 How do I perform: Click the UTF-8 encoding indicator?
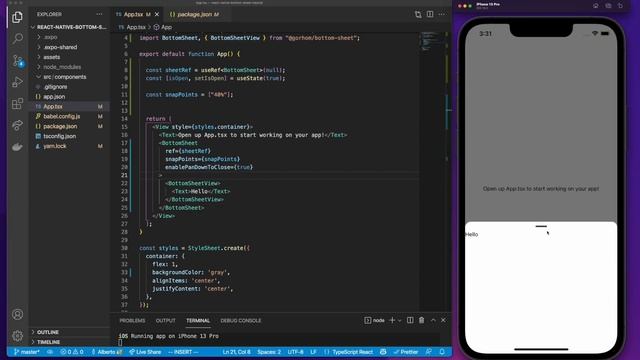[x=296, y=352]
